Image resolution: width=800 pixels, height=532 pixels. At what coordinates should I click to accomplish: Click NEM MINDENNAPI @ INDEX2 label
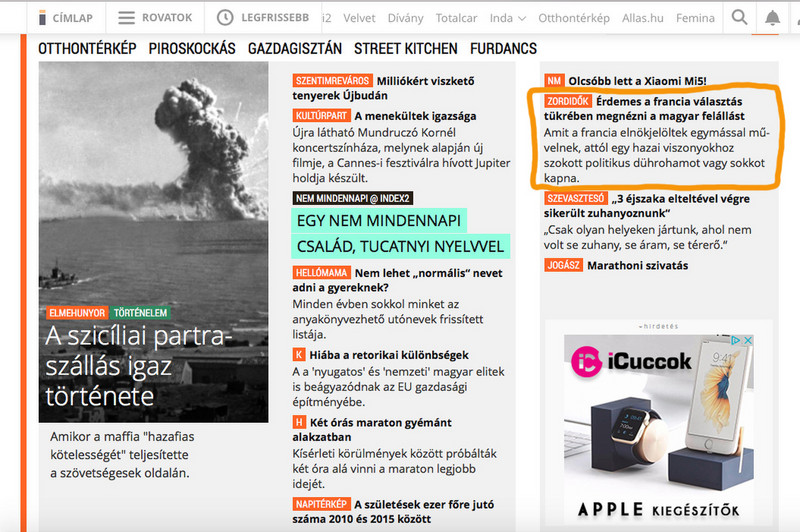[353, 198]
